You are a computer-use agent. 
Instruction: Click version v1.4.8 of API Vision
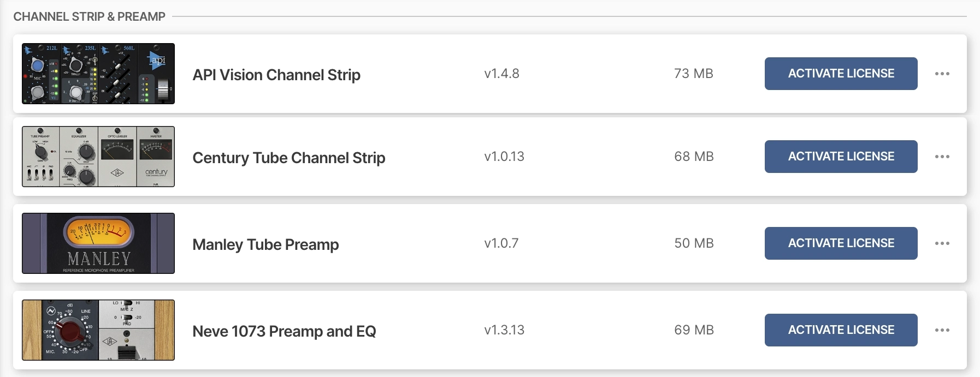click(x=501, y=74)
